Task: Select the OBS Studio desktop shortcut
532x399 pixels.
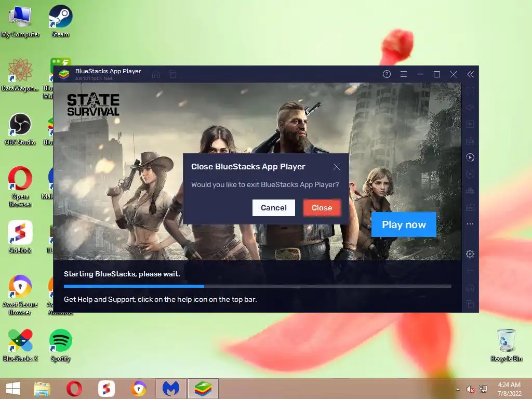Action: 20,129
